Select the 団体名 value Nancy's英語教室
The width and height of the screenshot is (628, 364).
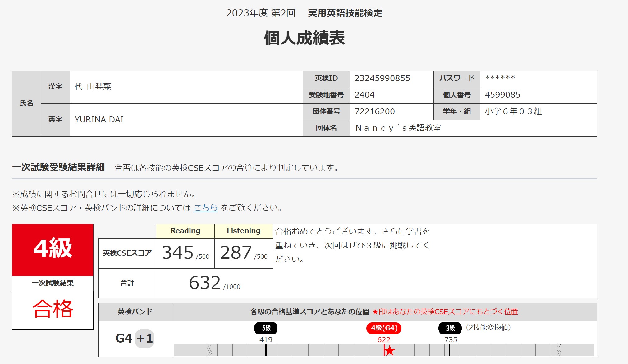pyautogui.click(x=398, y=128)
